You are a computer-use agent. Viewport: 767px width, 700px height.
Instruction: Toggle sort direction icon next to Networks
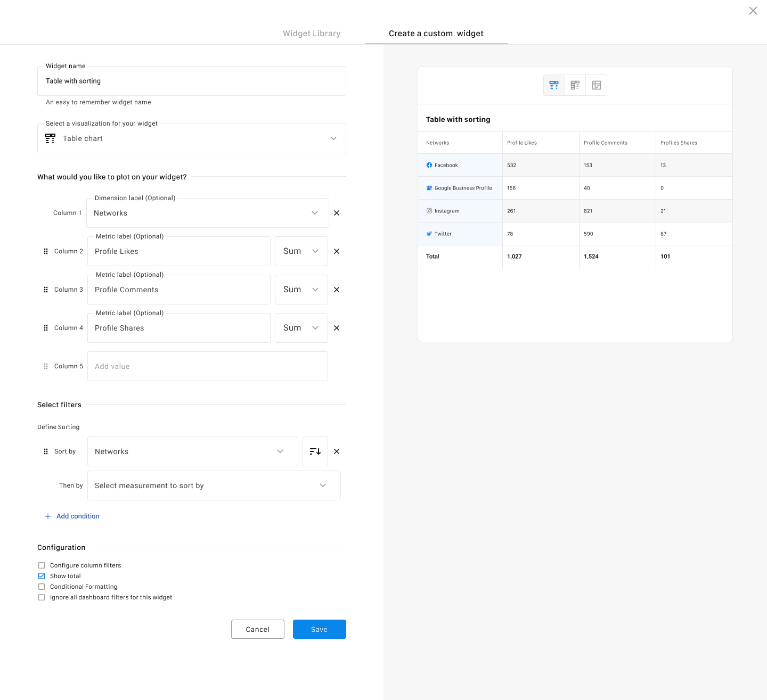pyautogui.click(x=315, y=451)
